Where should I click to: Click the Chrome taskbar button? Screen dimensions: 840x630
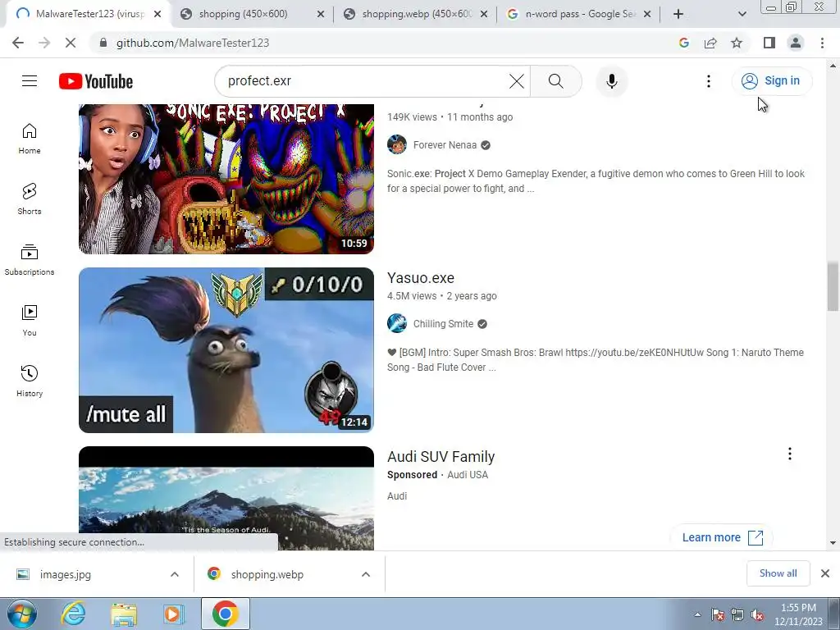(226, 614)
